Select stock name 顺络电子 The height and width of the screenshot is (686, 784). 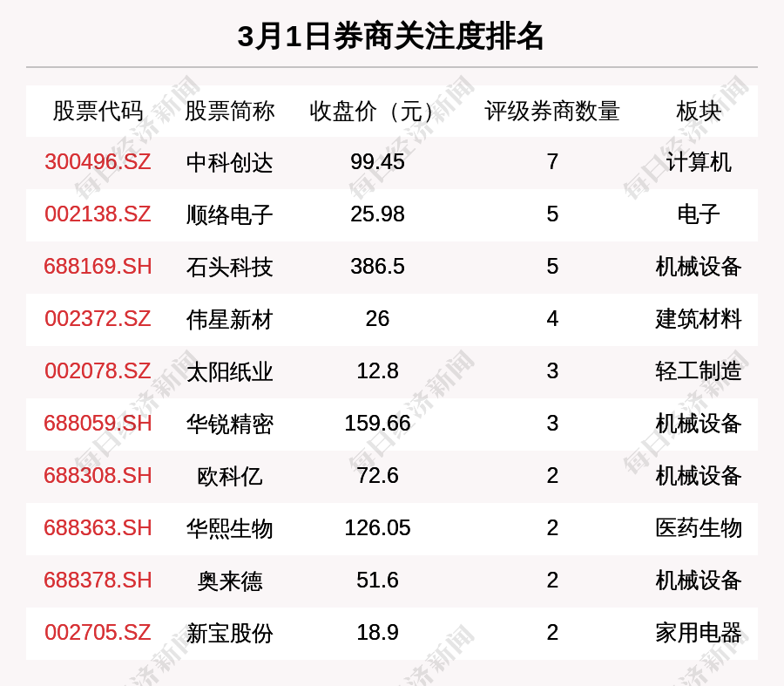pyautogui.click(x=229, y=214)
